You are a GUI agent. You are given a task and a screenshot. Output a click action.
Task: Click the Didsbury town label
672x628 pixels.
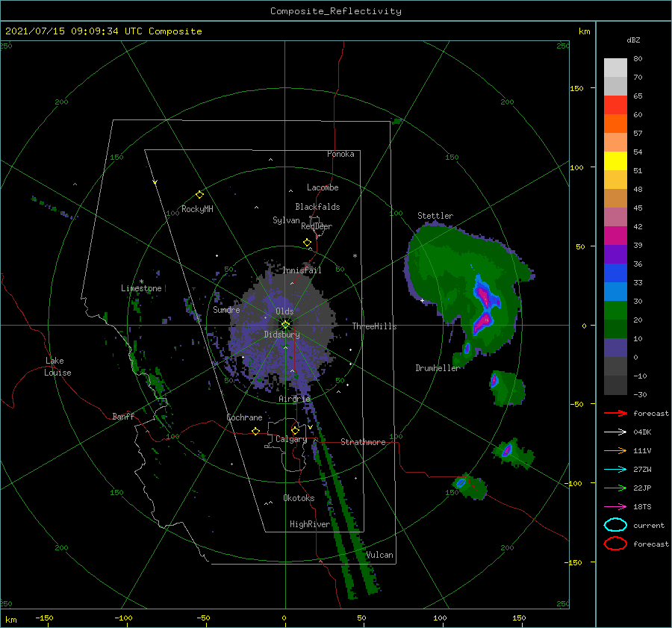tap(282, 335)
